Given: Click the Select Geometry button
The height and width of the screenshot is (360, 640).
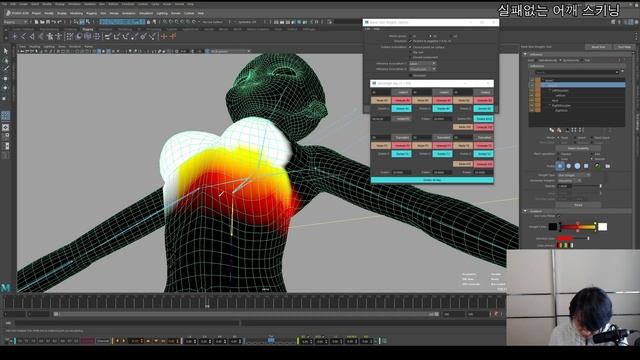Looking at the screenshot, I should (578, 148).
